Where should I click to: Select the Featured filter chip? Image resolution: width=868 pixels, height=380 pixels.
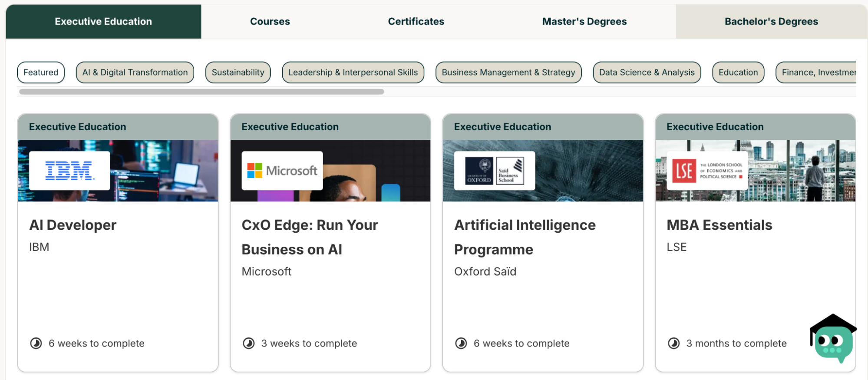click(41, 72)
